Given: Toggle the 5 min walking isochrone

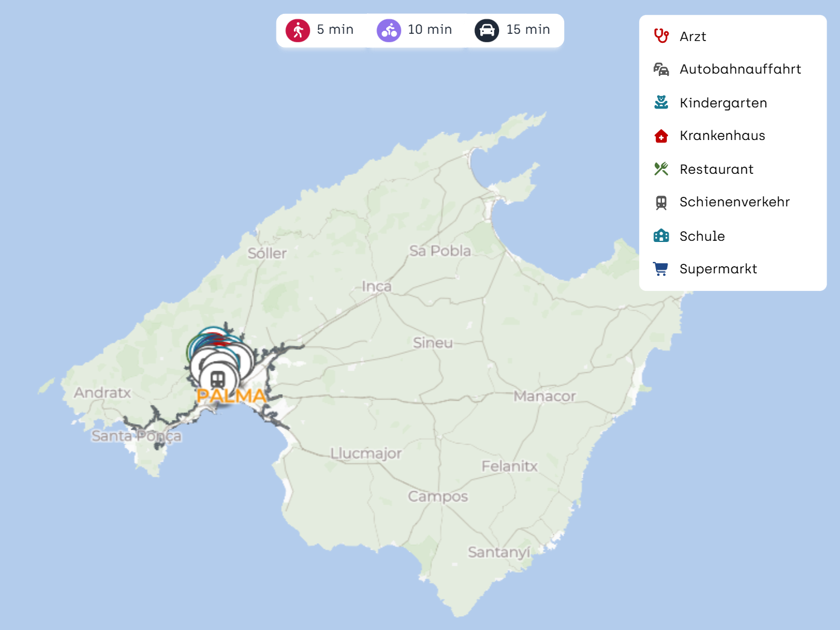Looking at the screenshot, I should point(320,30).
